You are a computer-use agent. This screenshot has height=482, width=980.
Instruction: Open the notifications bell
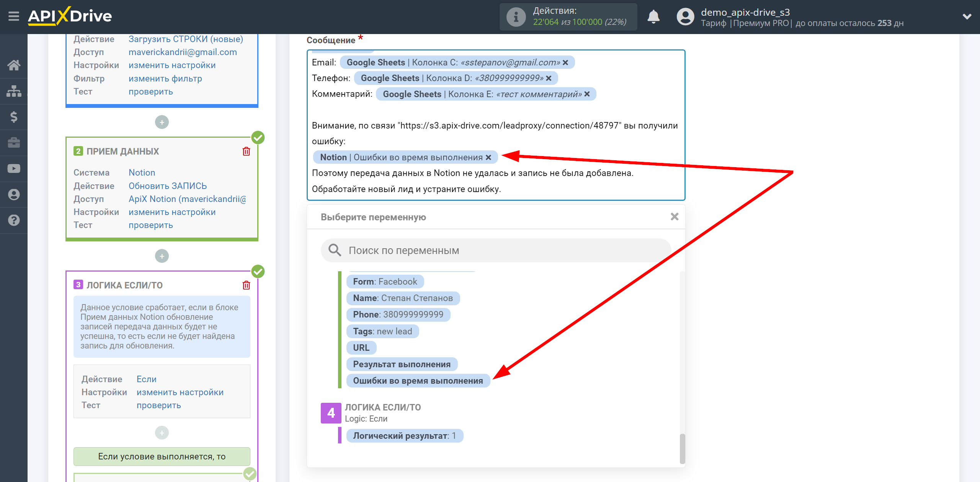pos(653,17)
